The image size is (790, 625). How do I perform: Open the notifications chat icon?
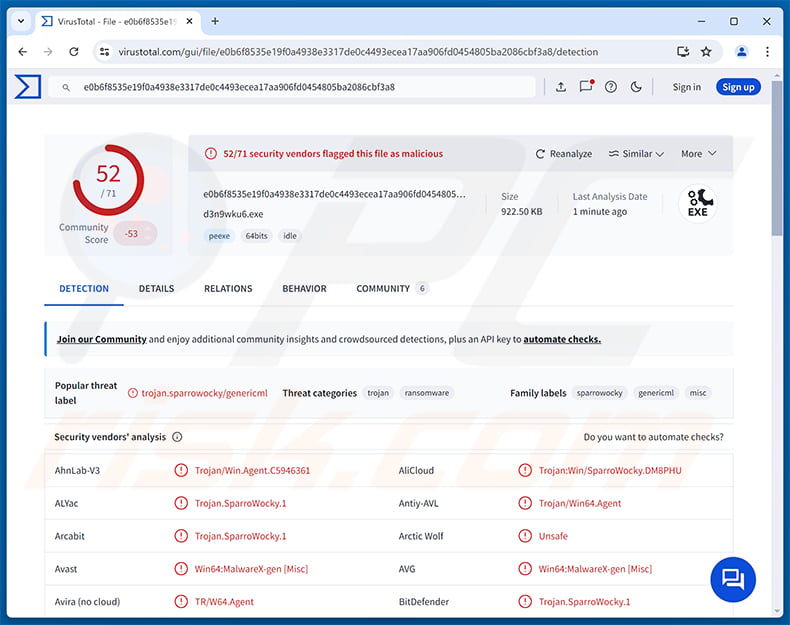586,87
